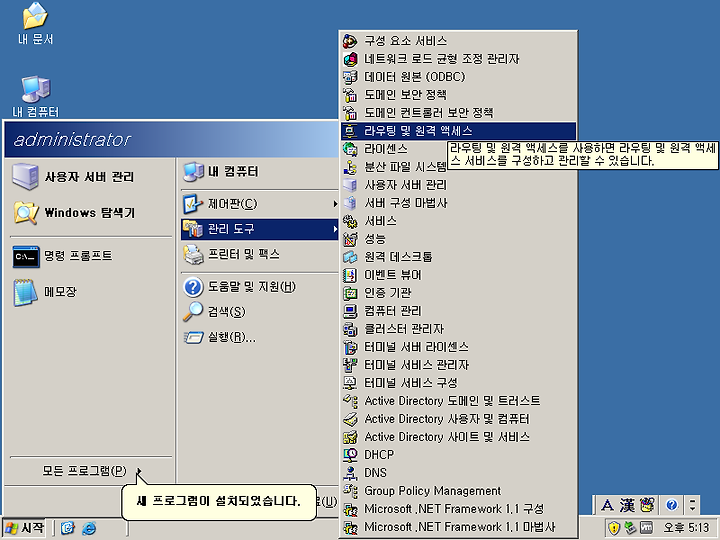Image resolution: width=720 pixels, height=540 pixels.
Task: Click Active Directory 도메인 및 트러스트 entry
Action: [x=458, y=401]
